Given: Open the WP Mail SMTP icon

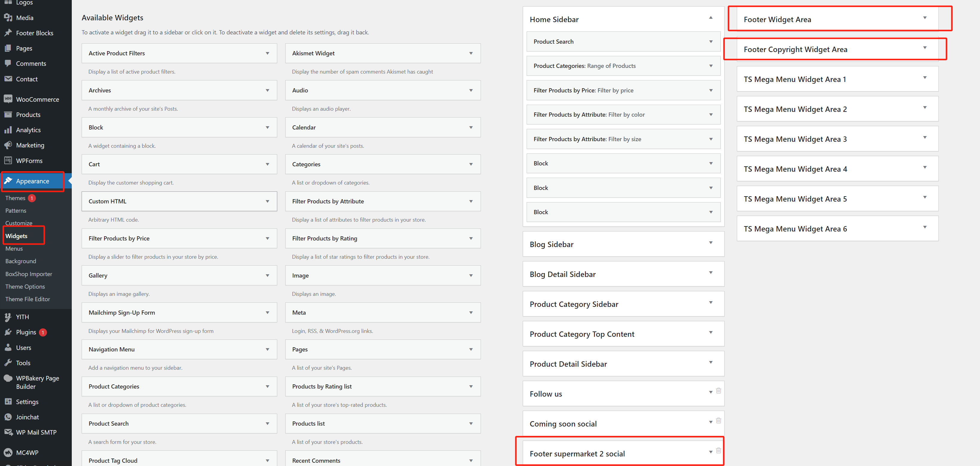Looking at the screenshot, I should [8, 432].
